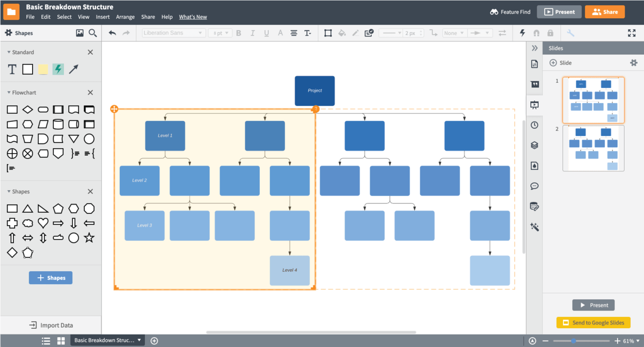Open the Comments speech bubble icon
The image size is (644, 347).
tap(534, 186)
